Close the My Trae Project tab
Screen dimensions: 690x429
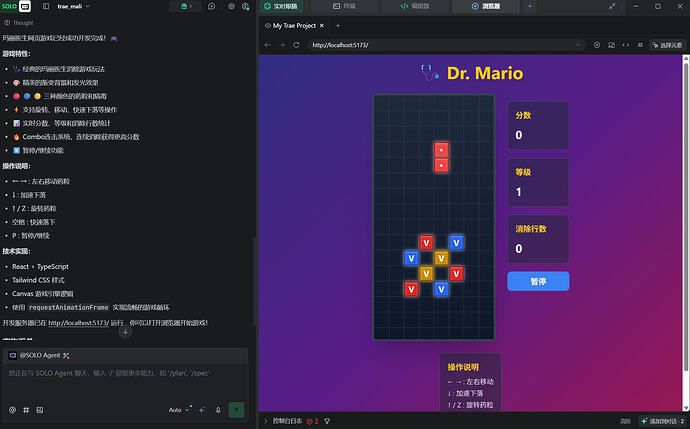coord(322,26)
